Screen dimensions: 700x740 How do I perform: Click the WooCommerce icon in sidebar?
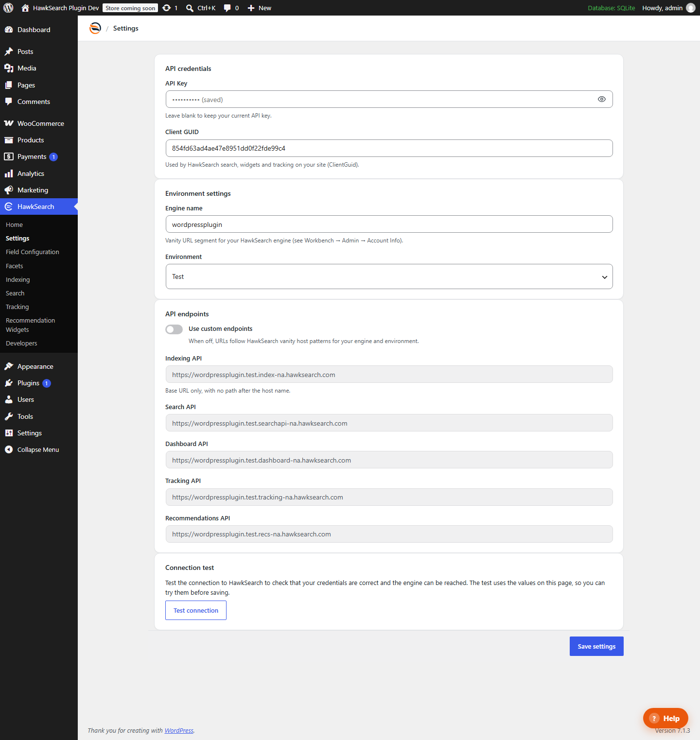point(9,123)
